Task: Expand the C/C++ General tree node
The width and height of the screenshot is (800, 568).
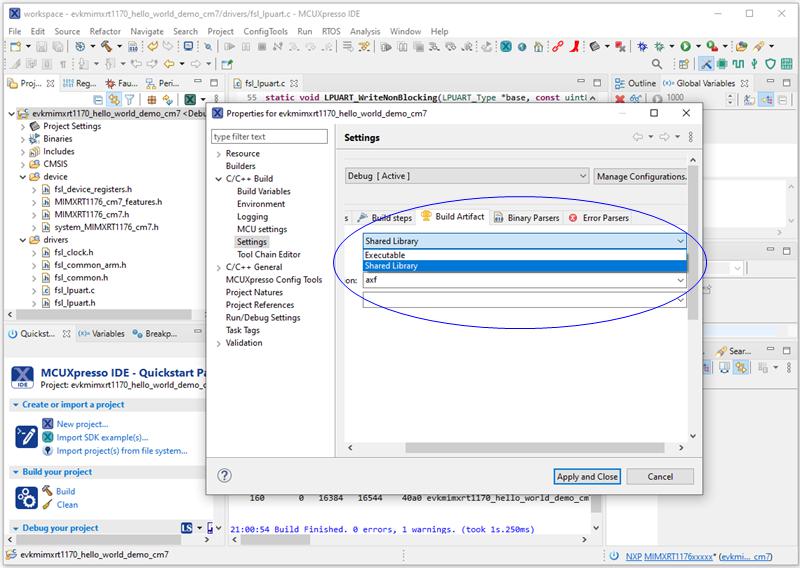Action: pos(219,267)
